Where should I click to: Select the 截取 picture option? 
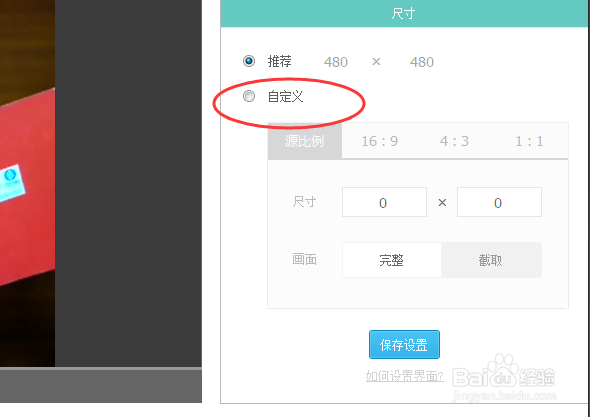click(491, 260)
